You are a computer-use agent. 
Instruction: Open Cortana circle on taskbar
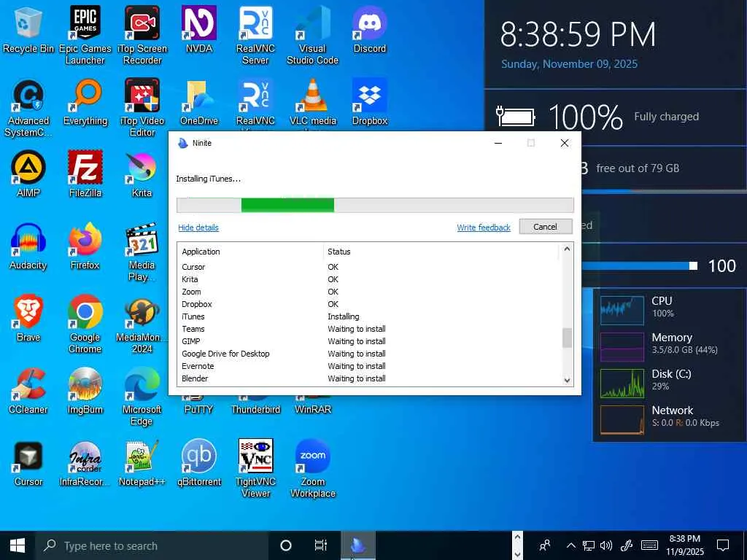(x=286, y=545)
